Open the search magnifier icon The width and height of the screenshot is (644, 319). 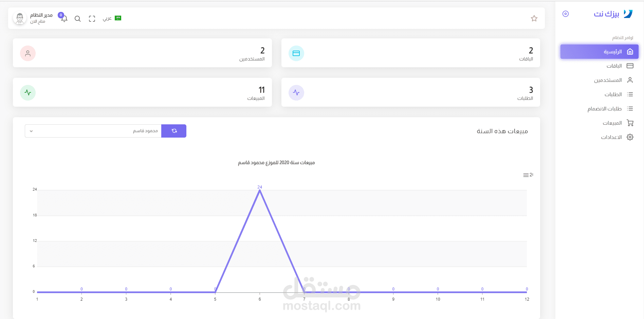[x=78, y=19]
